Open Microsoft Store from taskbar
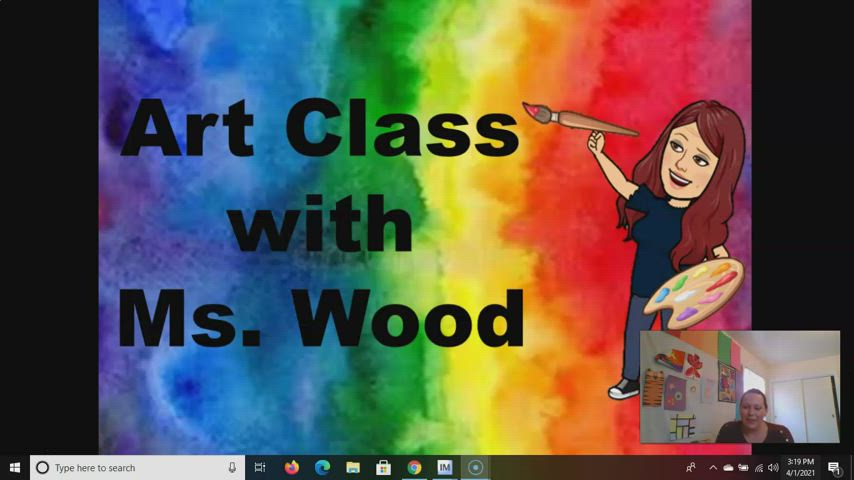The width and height of the screenshot is (854, 480). tap(383, 467)
